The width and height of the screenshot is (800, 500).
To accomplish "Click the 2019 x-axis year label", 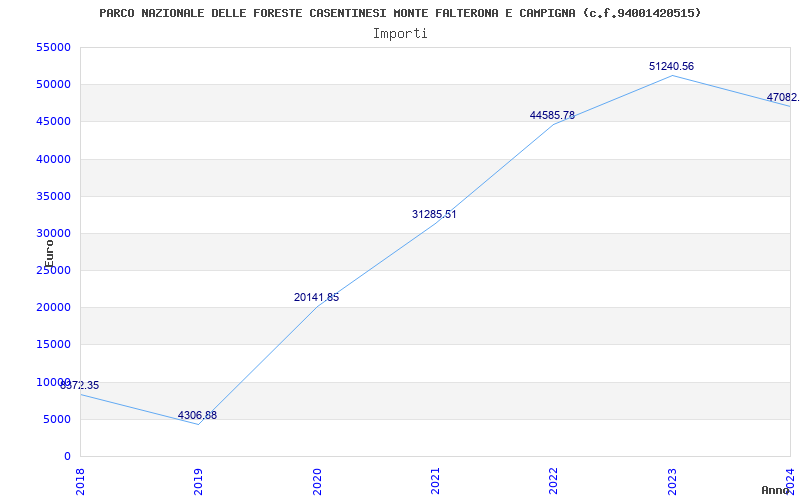I will click(198, 481).
